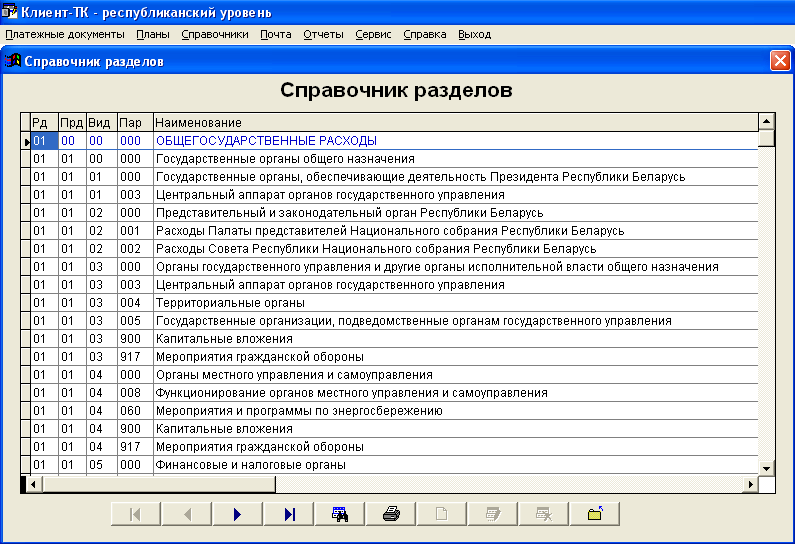Click the edit record icon

click(493, 514)
